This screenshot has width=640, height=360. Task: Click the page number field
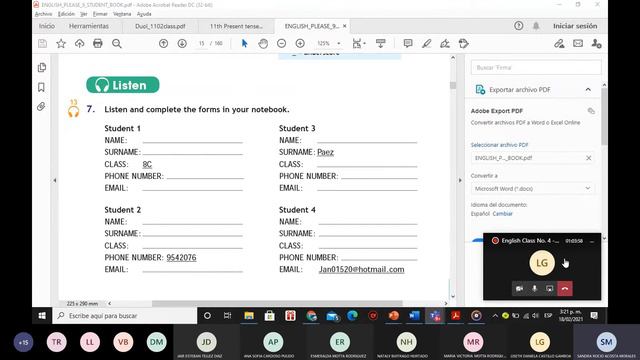point(202,43)
